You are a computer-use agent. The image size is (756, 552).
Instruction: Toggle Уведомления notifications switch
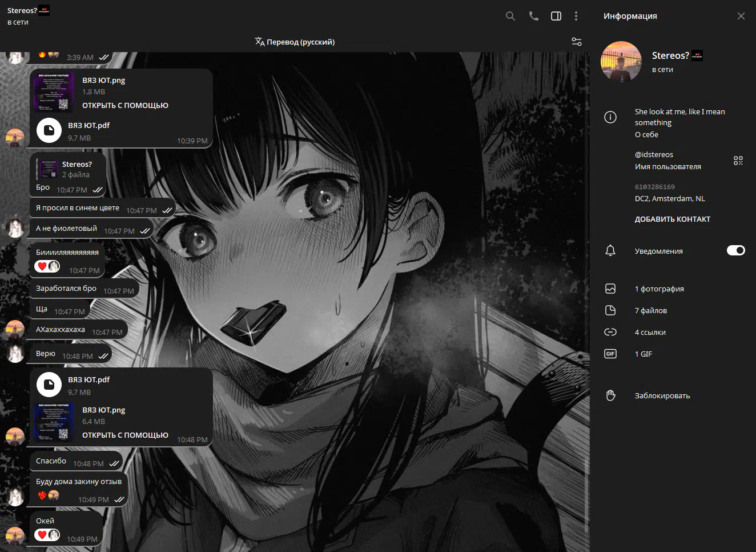pyautogui.click(x=735, y=250)
